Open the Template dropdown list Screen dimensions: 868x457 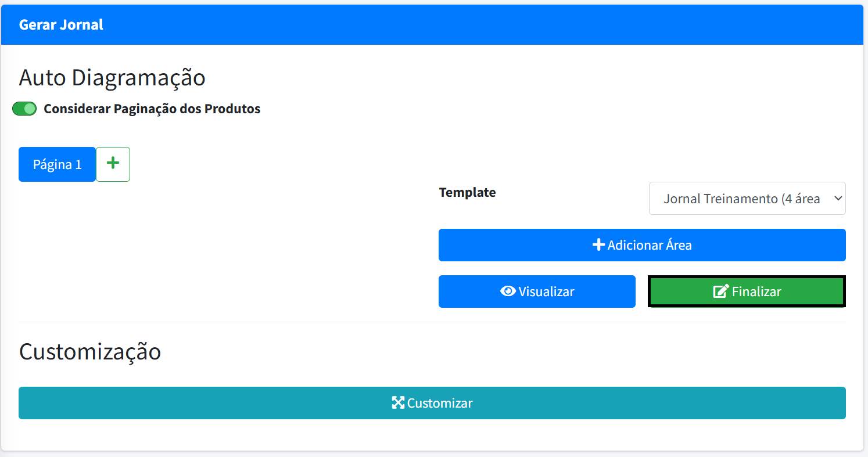tap(747, 199)
